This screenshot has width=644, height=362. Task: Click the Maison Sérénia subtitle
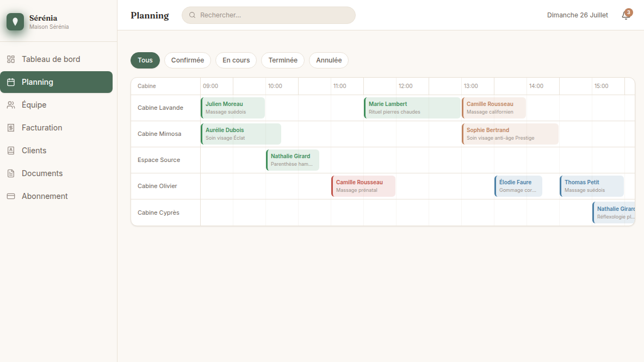[49, 27]
